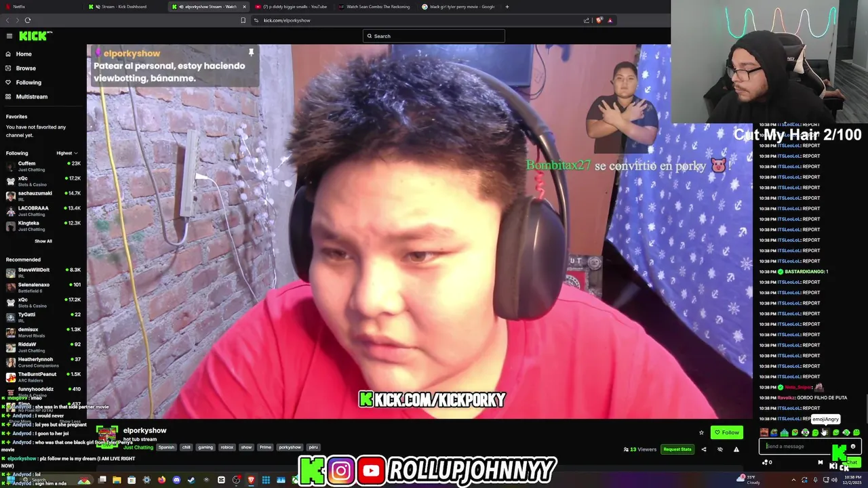Viewport: 868px width, 488px height.
Task: Go to Home in Kick sidebar
Action: [x=24, y=54]
